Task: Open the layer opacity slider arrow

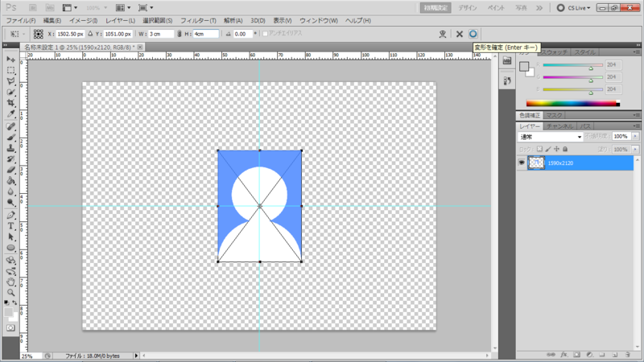Action: point(635,136)
